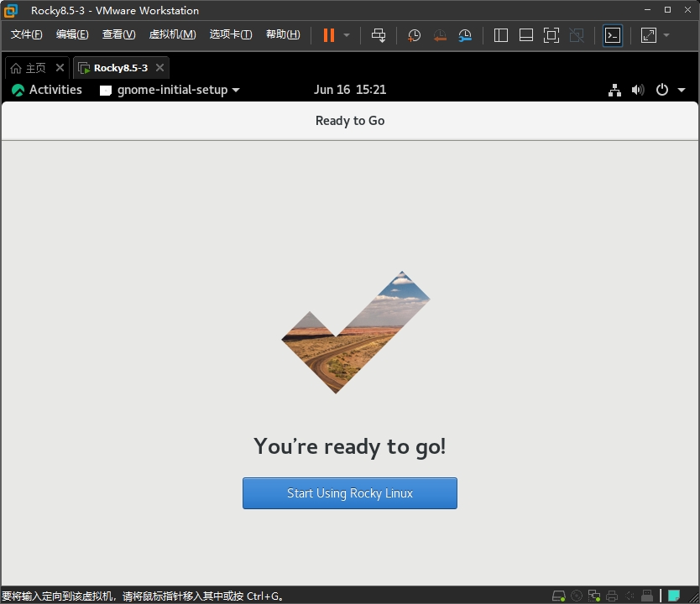Screen dimensions: 700x604
Task: Click the USB device status icon
Action: [x=647, y=596]
